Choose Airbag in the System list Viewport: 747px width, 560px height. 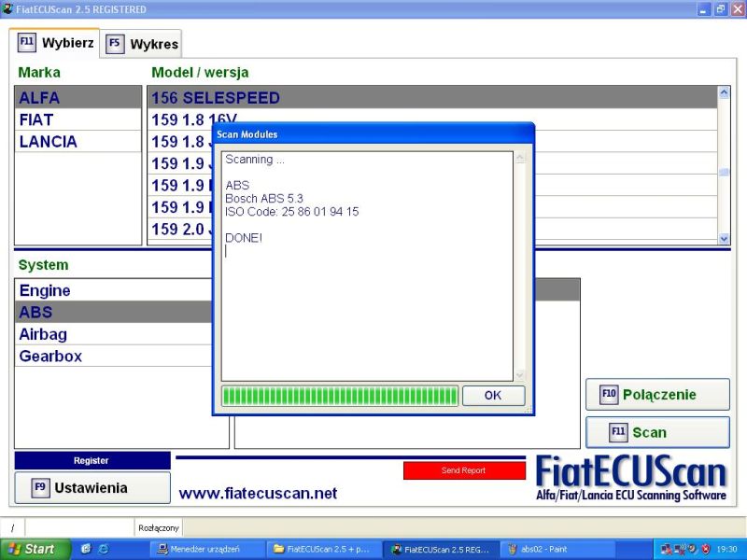pos(113,334)
